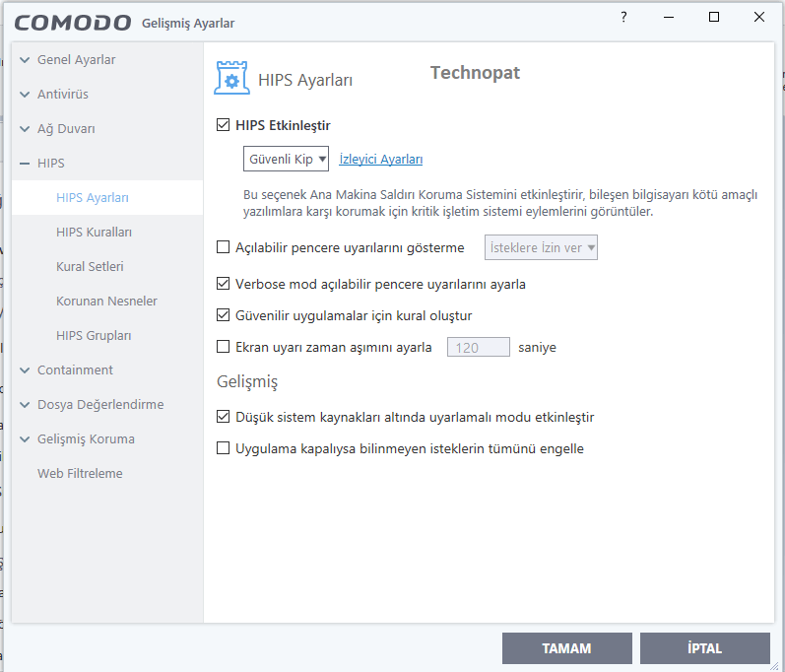Enable Açılabilir pencere uyarılarını gösterme checkbox
Screen dimensions: 785x672
tap(223, 247)
